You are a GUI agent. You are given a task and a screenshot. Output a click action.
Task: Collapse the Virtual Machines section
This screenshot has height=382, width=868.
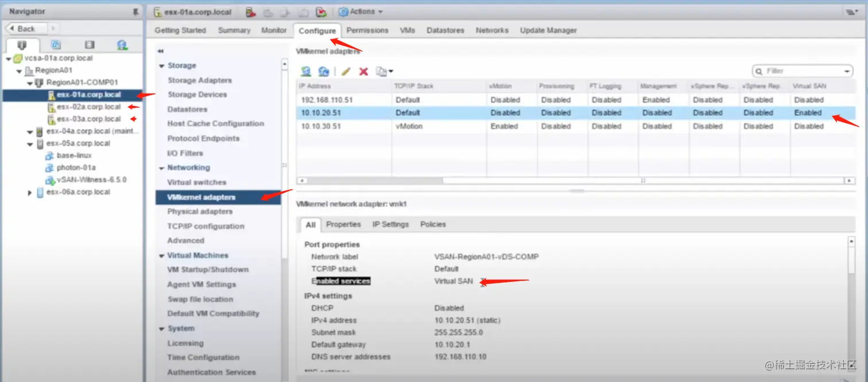click(162, 256)
